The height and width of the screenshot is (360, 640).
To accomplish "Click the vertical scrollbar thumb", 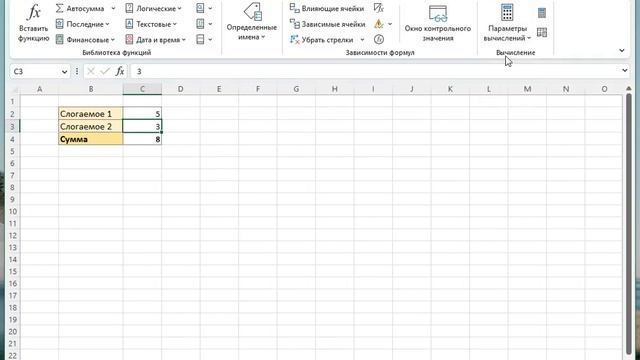I will 629,224.
